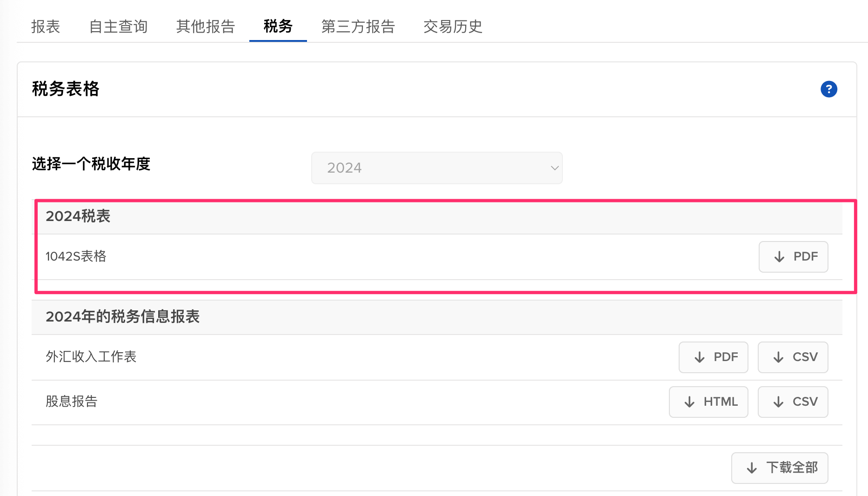Click the 2024年的税务信息报表 section header
868x496 pixels.
point(122,317)
